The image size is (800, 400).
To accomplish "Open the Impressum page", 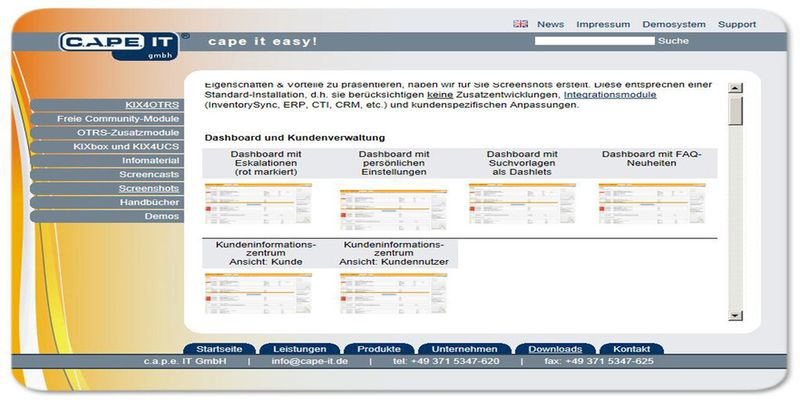I will tap(603, 24).
